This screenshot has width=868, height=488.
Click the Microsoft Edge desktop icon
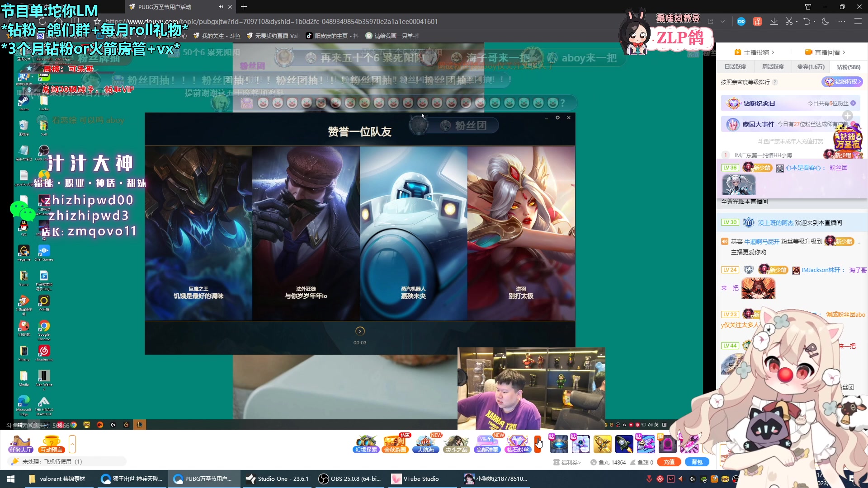tap(24, 405)
